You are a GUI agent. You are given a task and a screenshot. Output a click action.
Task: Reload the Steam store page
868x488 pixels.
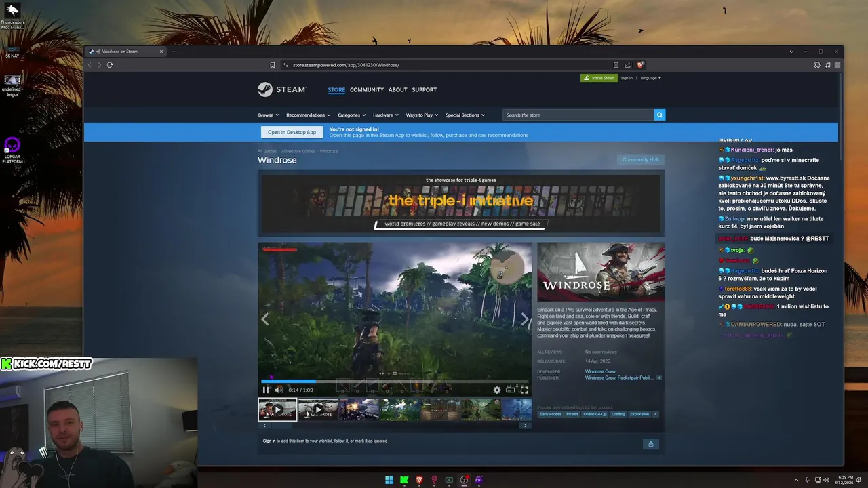pos(109,65)
